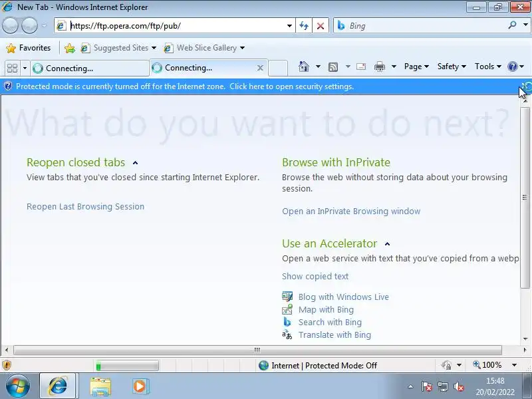Click the Read Mail icon
Viewport: 532px width, 399px height.
[361, 66]
